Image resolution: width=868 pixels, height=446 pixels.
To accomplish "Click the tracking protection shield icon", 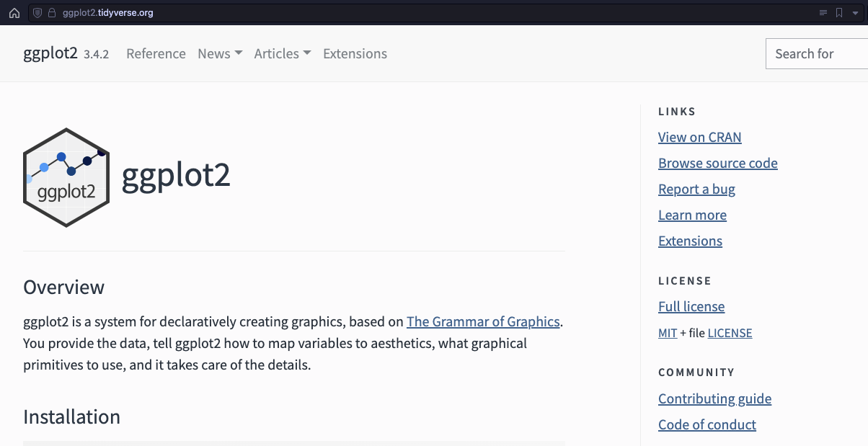I will pos(38,13).
